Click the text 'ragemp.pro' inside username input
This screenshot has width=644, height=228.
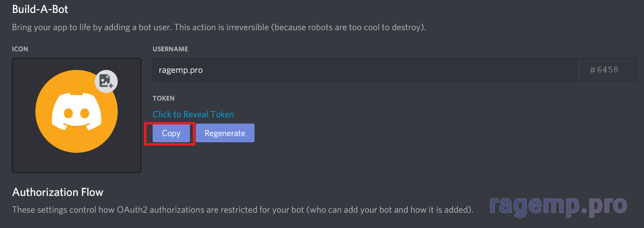pyautogui.click(x=181, y=70)
